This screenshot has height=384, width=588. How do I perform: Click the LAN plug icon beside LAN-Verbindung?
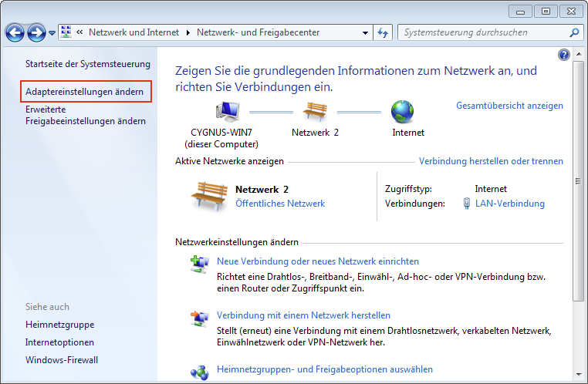point(467,204)
